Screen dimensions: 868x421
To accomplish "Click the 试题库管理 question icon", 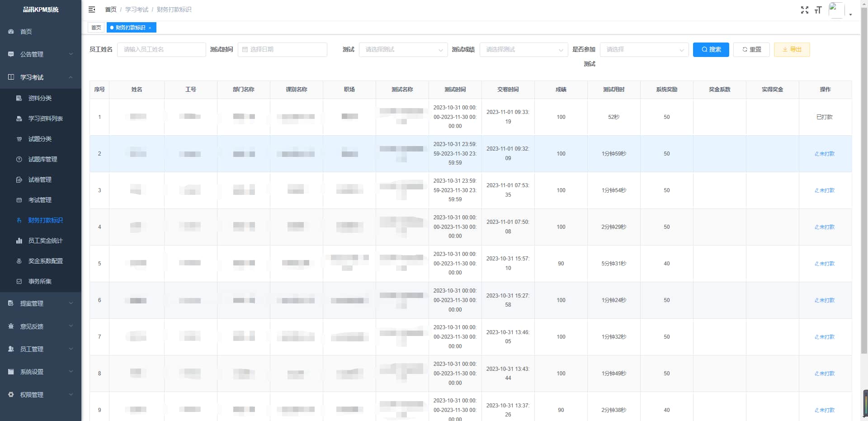I will coord(19,159).
